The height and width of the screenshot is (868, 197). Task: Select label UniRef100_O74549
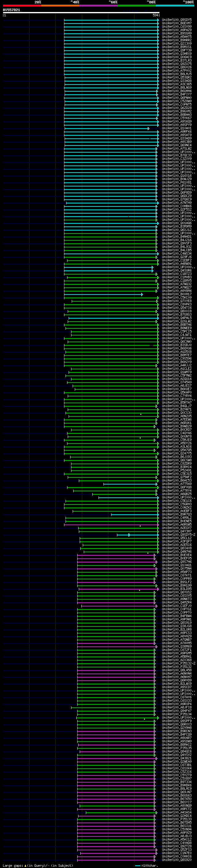177,382
